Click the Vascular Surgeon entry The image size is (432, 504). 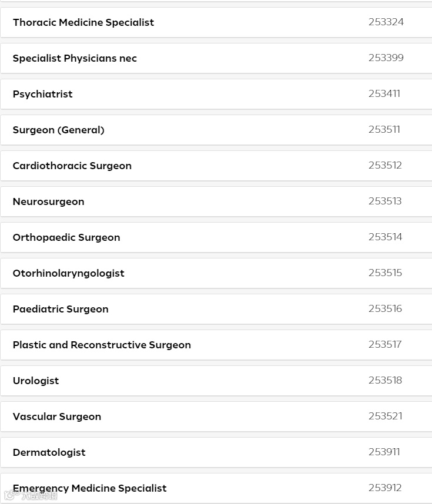(x=57, y=416)
